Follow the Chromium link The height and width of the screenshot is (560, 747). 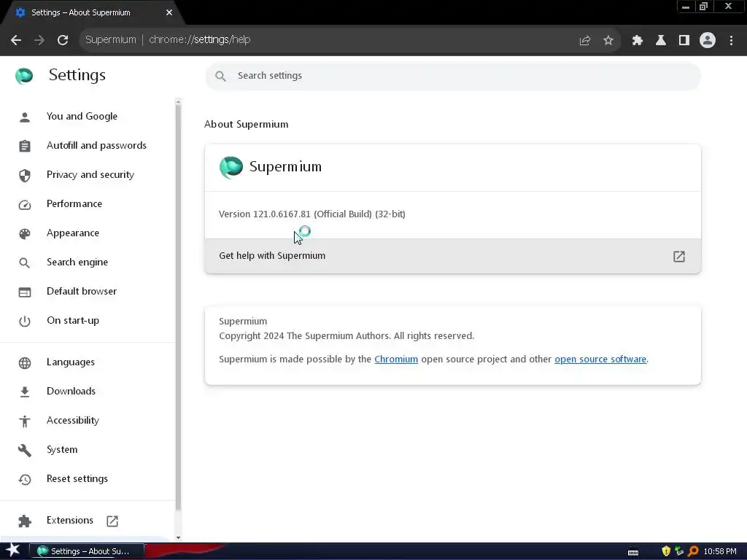[396, 359]
